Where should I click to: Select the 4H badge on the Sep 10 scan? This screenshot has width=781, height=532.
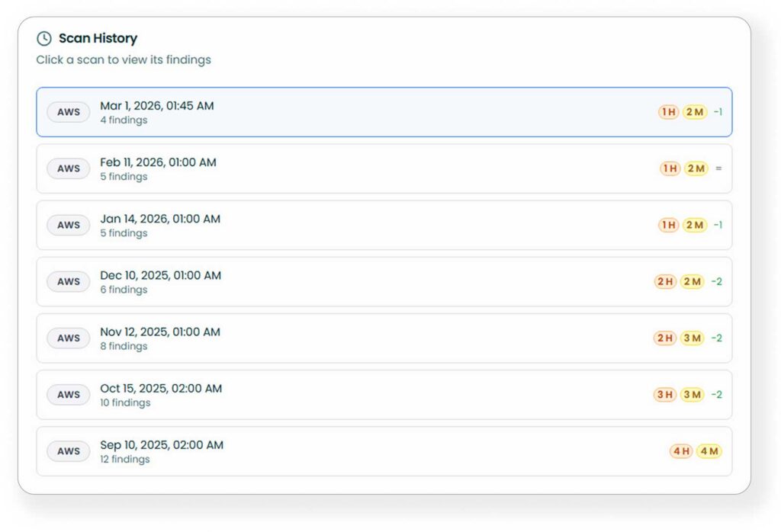coord(680,450)
